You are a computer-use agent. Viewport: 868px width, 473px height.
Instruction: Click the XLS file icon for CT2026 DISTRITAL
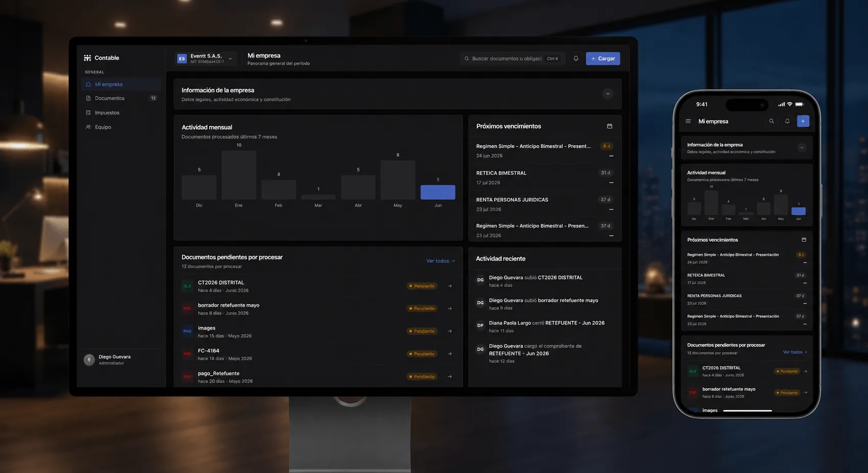(187, 286)
